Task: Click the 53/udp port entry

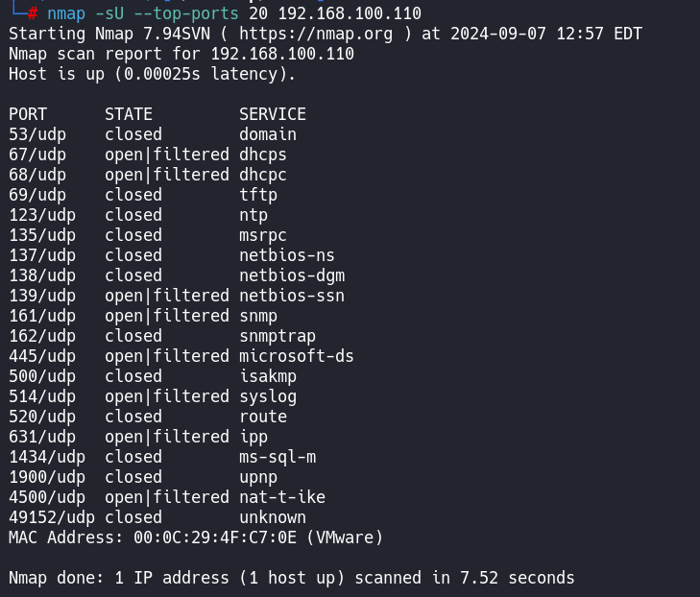Action: pos(37,134)
